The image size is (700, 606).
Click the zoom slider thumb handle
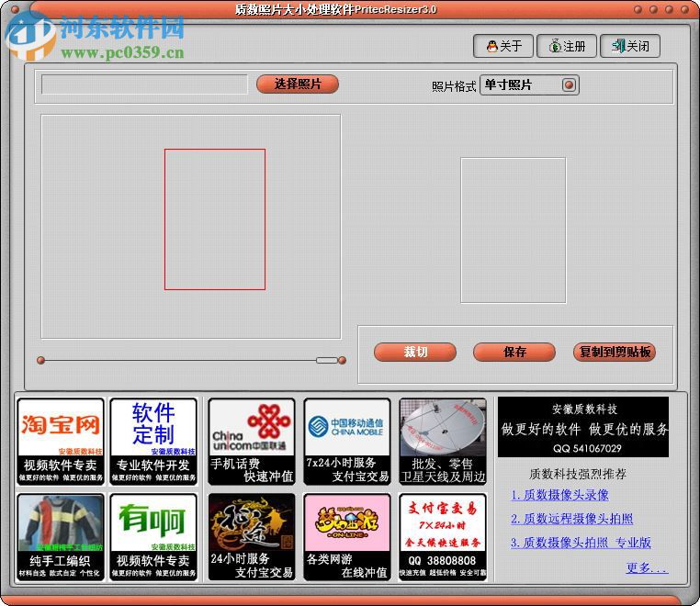pyautogui.click(x=327, y=360)
